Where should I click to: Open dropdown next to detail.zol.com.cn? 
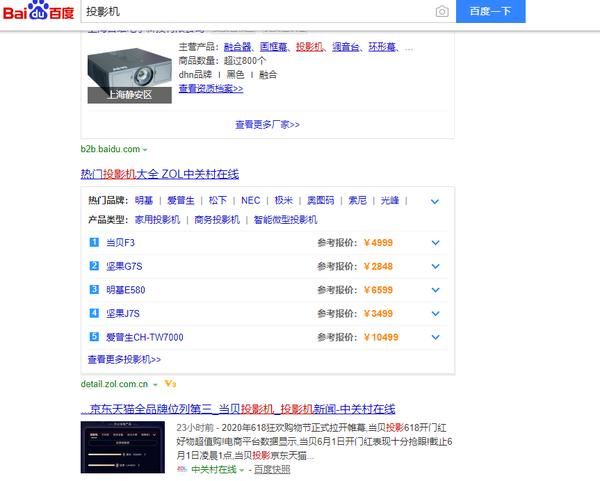156,384
